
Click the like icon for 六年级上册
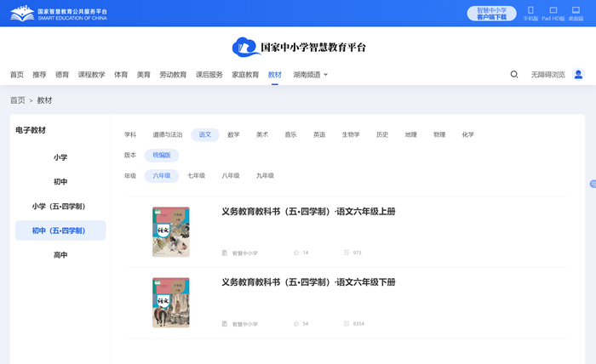pyautogui.click(x=296, y=253)
